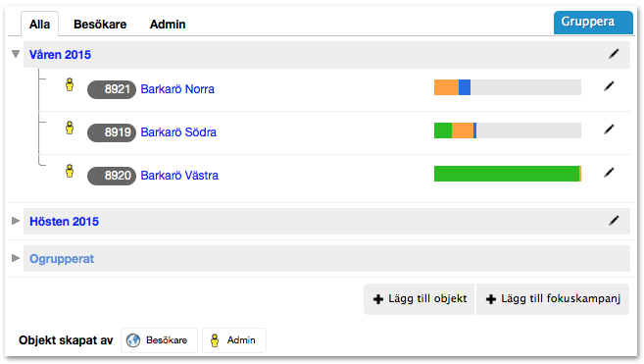Toggle the Besökare filter in Objekt skapat av
Image resolution: width=644 pixels, height=364 pixels.
[159, 340]
